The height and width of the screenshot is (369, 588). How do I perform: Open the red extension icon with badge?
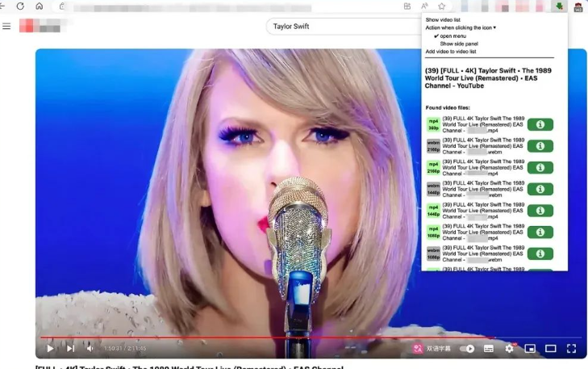tap(578, 6)
